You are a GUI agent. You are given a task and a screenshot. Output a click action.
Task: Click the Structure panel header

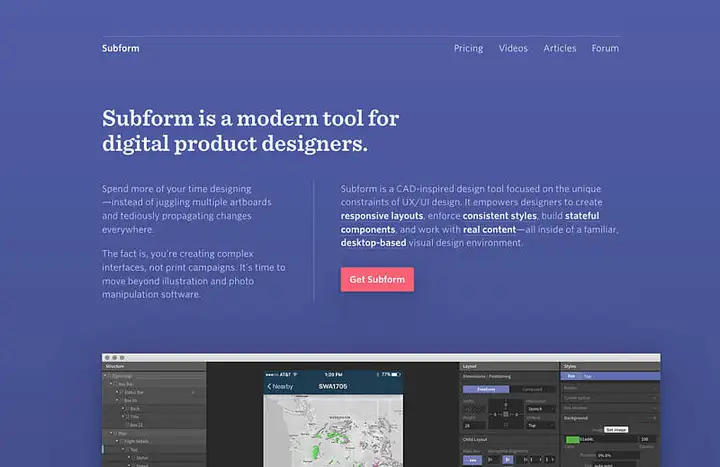click(154, 366)
